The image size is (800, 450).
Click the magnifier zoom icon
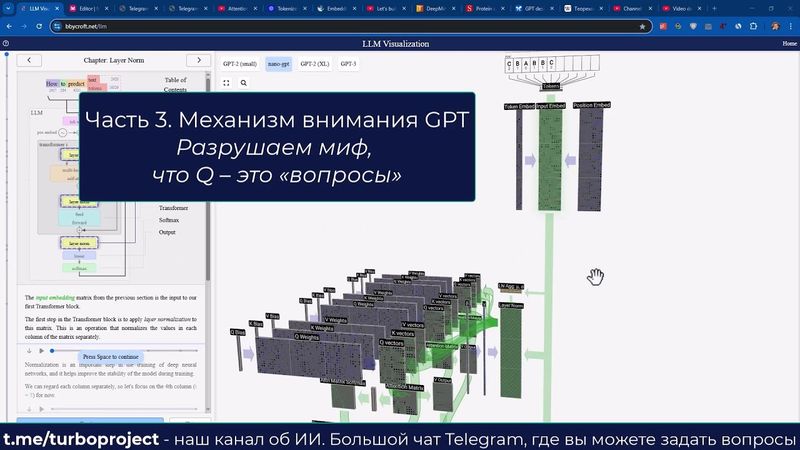tap(244, 83)
